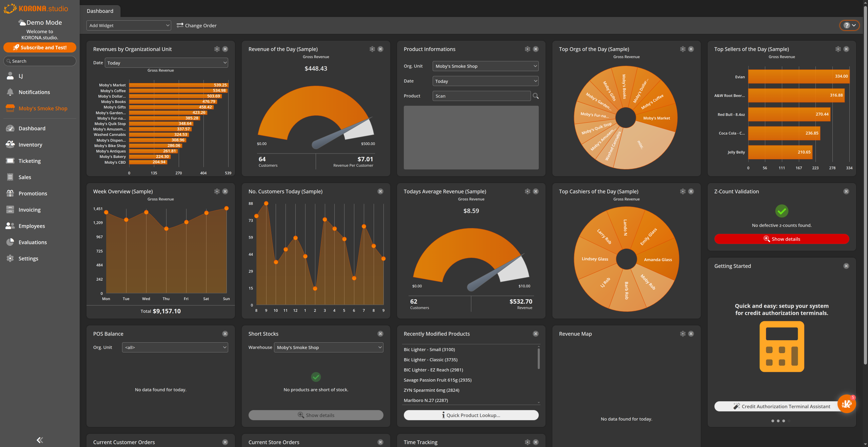This screenshot has width=868, height=447.
Task: Open the Dashboard tab
Action: pos(100,11)
